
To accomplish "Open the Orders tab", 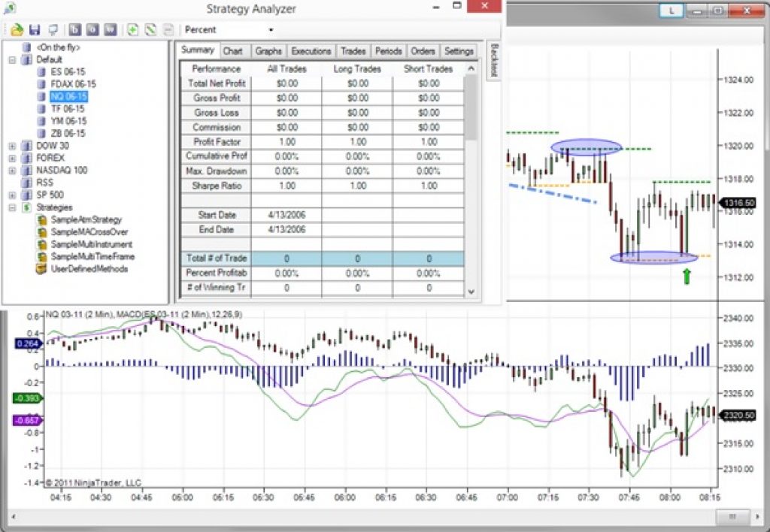I will (423, 51).
